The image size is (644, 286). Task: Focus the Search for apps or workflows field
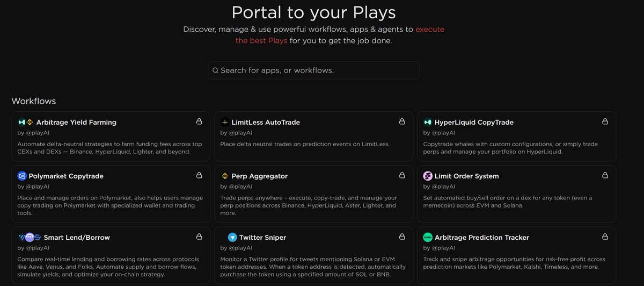pyautogui.click(x=317, y=70)
